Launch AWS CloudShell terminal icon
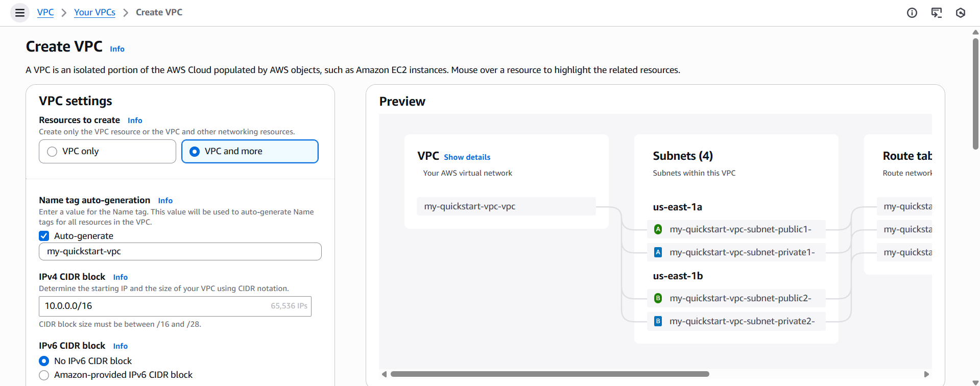The height and width of the screenshot is (386, 980). [x=937, y=13]
